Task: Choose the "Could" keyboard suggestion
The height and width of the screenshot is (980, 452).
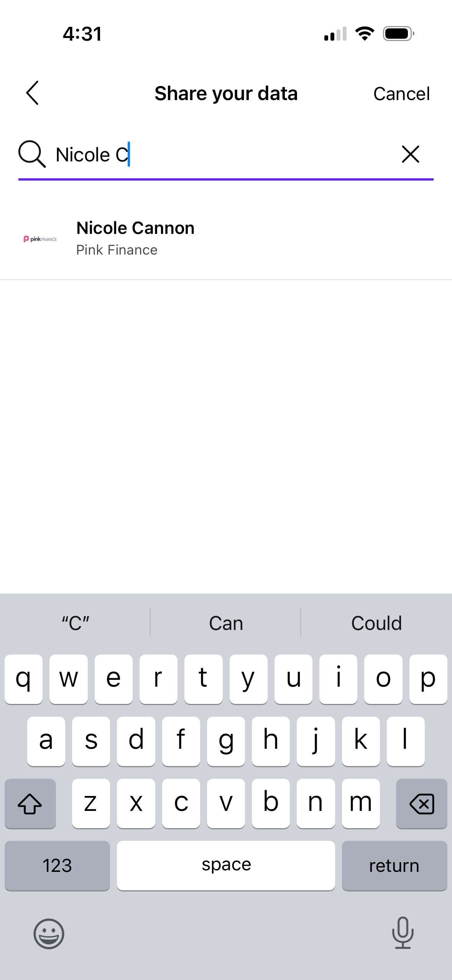Action: pos(376,623)
